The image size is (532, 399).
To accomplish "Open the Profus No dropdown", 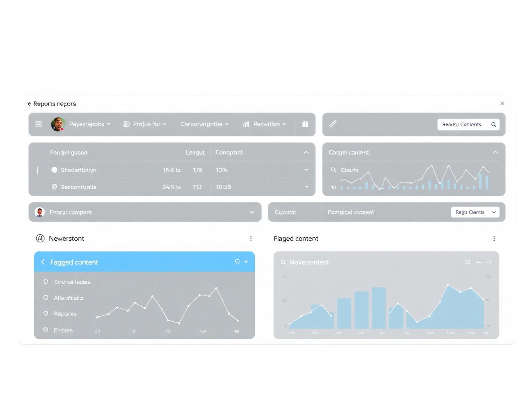I will tap(150, 124).
